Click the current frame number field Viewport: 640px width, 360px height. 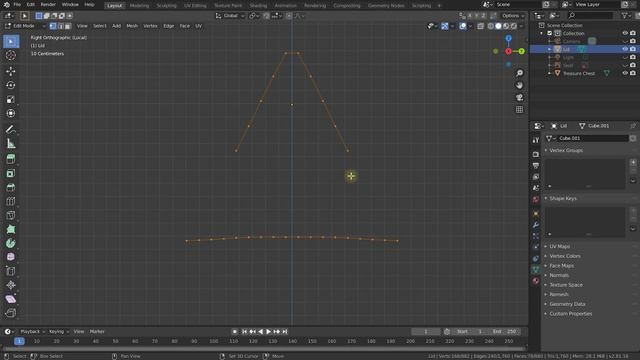[x=426, y=332]
